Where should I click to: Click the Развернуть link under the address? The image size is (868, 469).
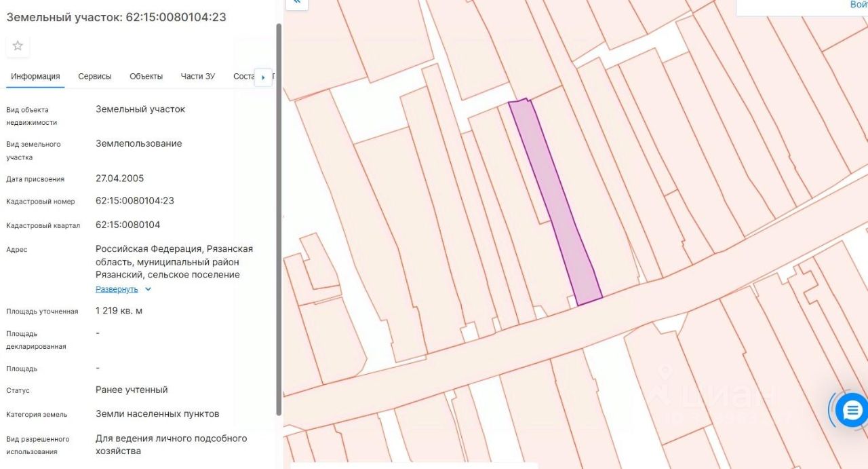tap(117, 289)
